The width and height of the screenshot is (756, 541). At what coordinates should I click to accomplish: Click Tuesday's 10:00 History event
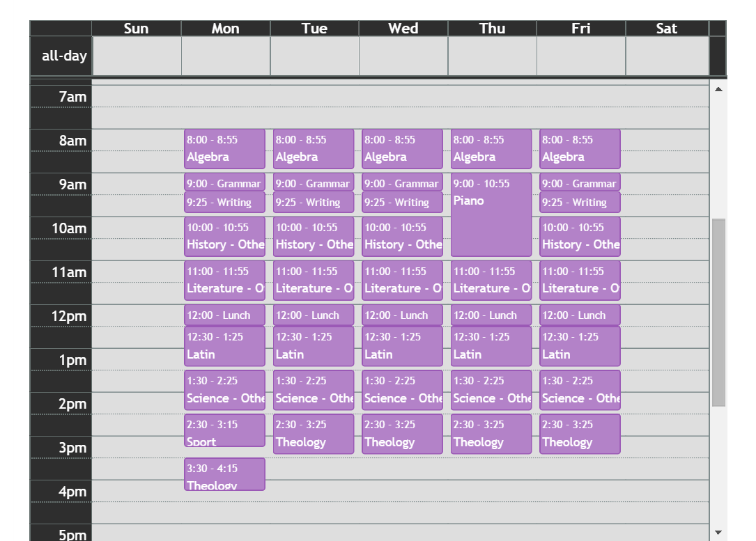(x=314, y=236)
